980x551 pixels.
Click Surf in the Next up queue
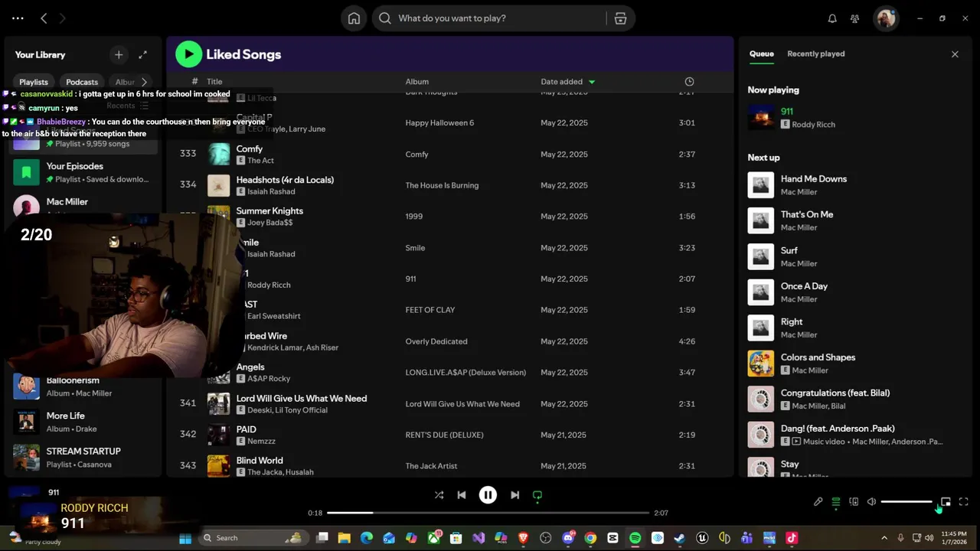(x=789, y=250)
